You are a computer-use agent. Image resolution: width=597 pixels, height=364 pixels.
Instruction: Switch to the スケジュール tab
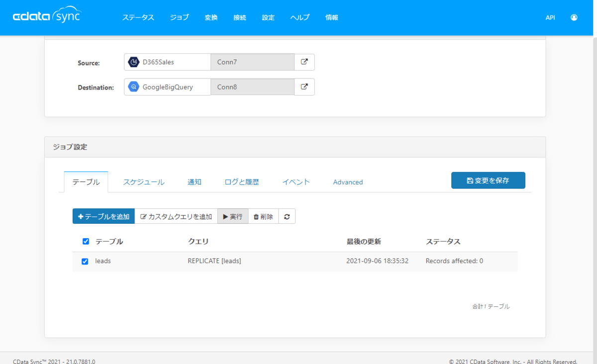pos(144,182)
